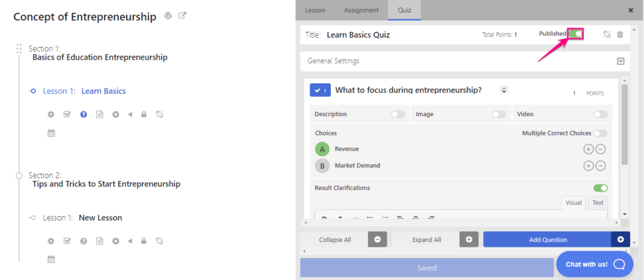Click the Saved button
644x280 pixels.
coord(427,267)
